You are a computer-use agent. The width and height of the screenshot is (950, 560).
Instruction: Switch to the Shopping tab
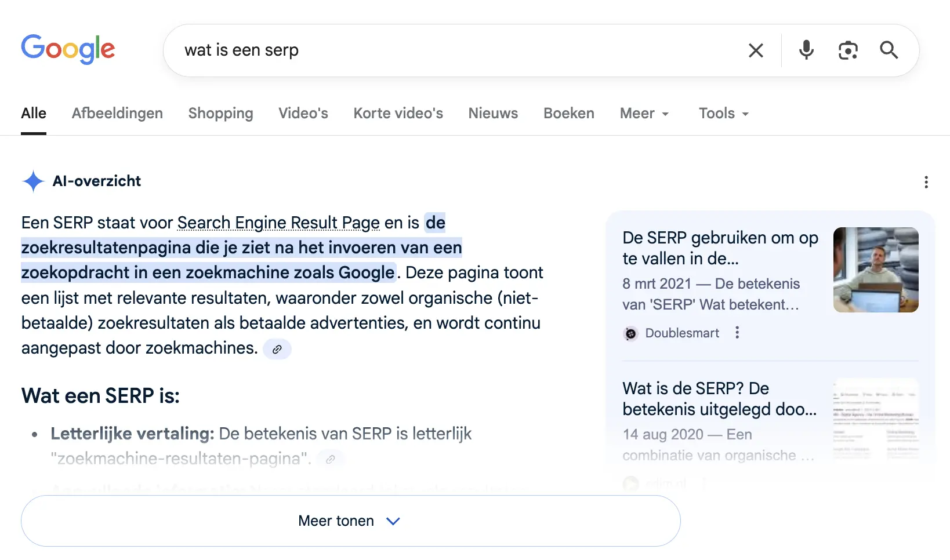coord(220,114)
